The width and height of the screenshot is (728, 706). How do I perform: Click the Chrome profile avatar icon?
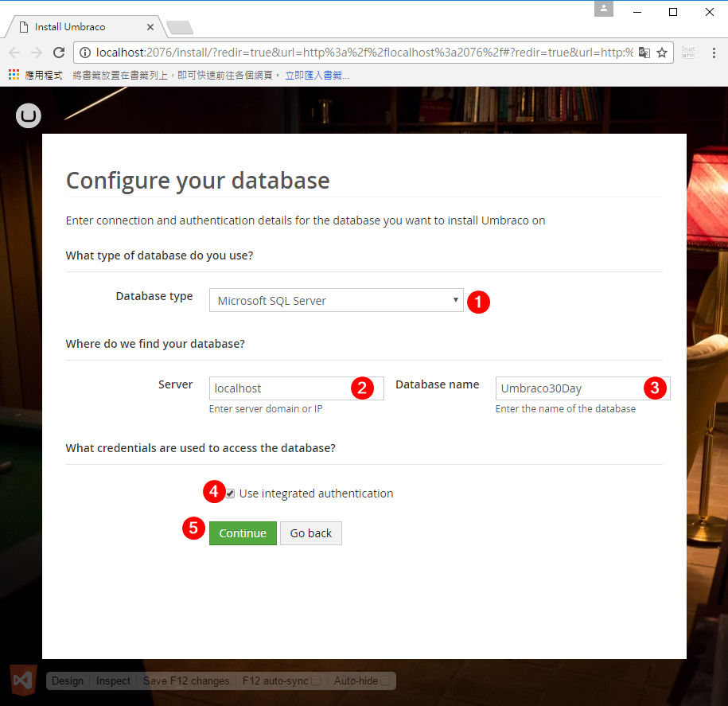pyautogui.click(x=604, y=9)
